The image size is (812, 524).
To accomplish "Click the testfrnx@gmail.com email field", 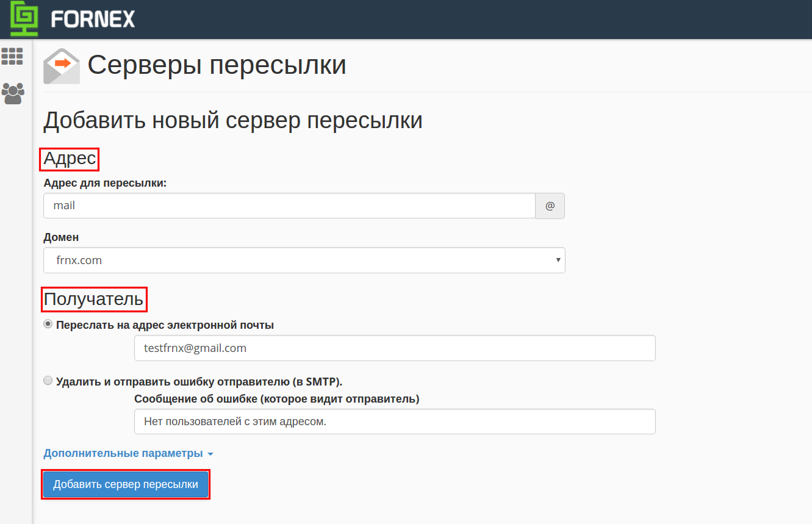I will click(x=395, y=348).
